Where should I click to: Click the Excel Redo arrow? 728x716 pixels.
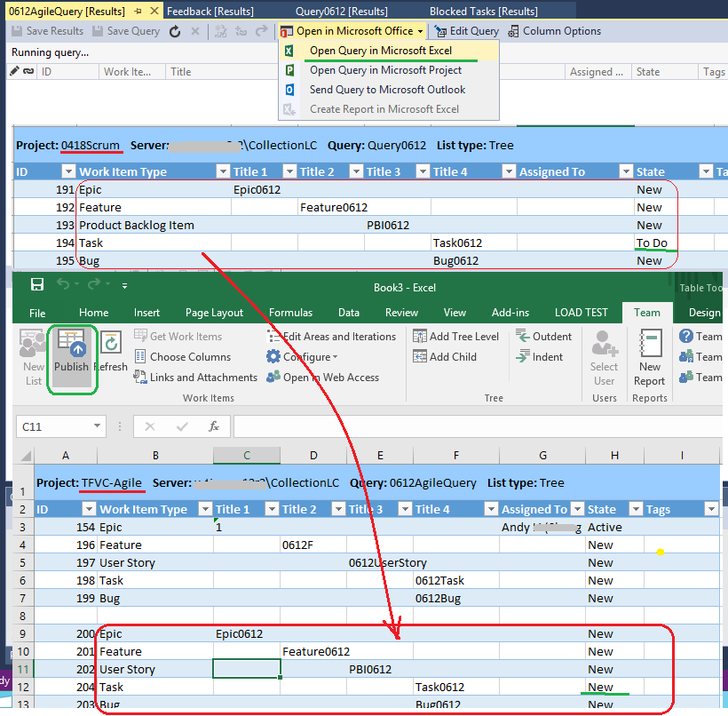(x=94, y=284)
